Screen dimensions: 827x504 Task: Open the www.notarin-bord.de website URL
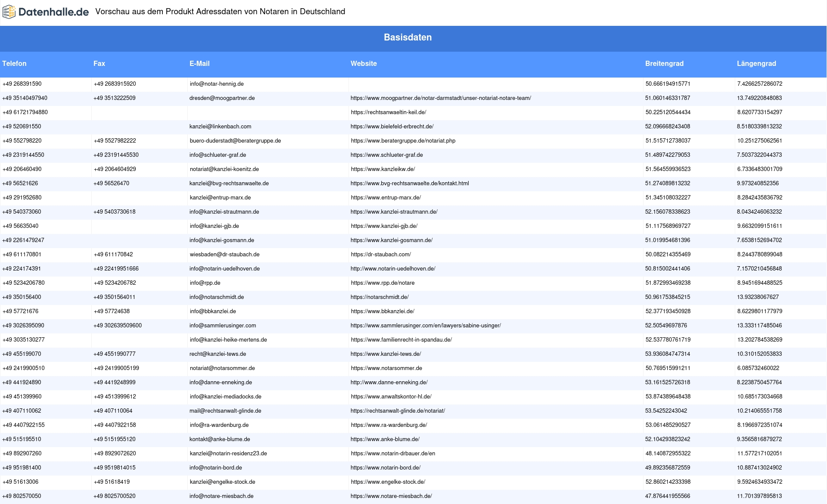tap(386, 468)
